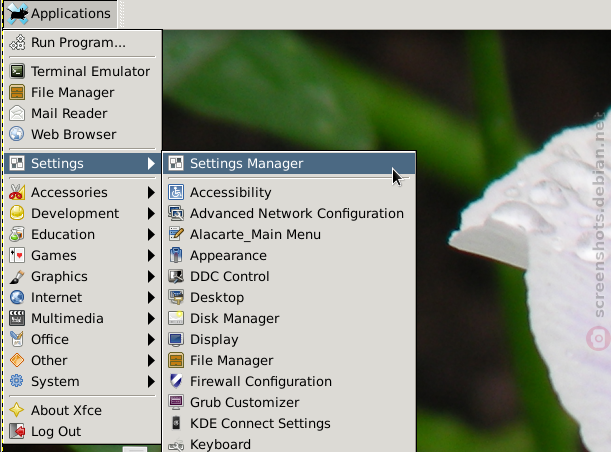Choose Desktop in Settings submenu
This screenshot has height=452, width=611.
tap(289, 297)
